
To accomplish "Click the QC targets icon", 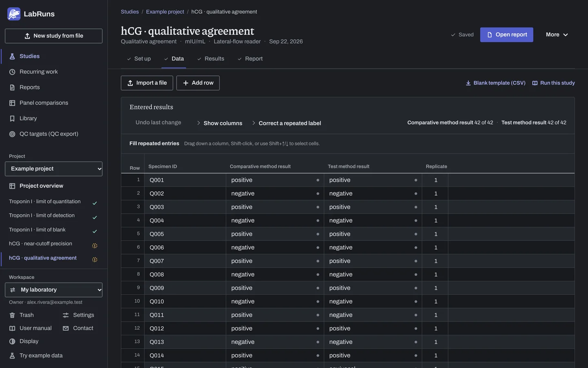I will [12, 134].
